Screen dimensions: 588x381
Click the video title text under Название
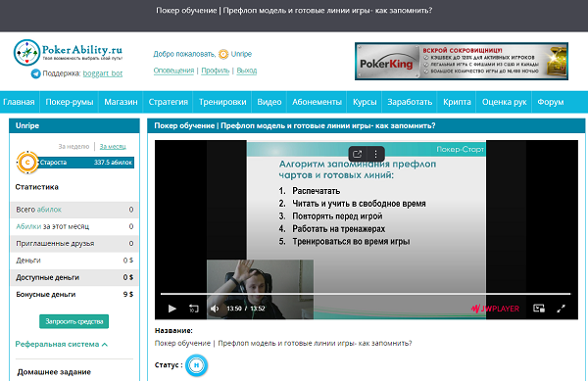283,343
